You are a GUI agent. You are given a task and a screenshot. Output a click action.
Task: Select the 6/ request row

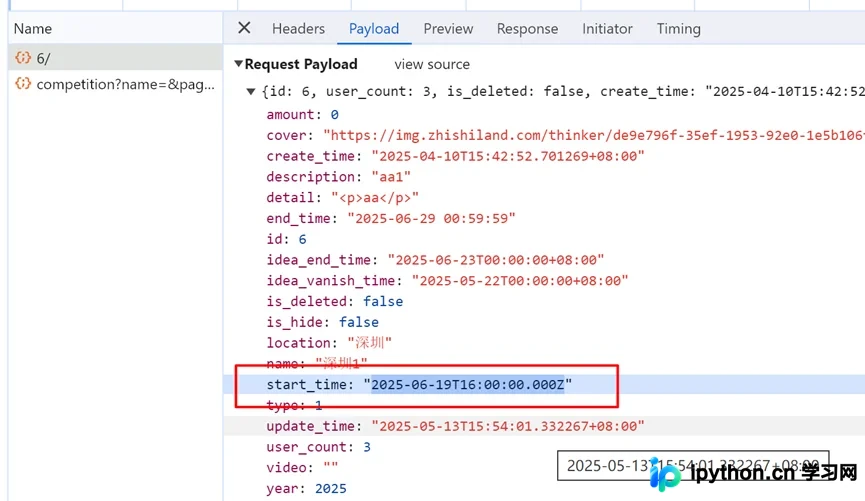[x=115, y=58]
